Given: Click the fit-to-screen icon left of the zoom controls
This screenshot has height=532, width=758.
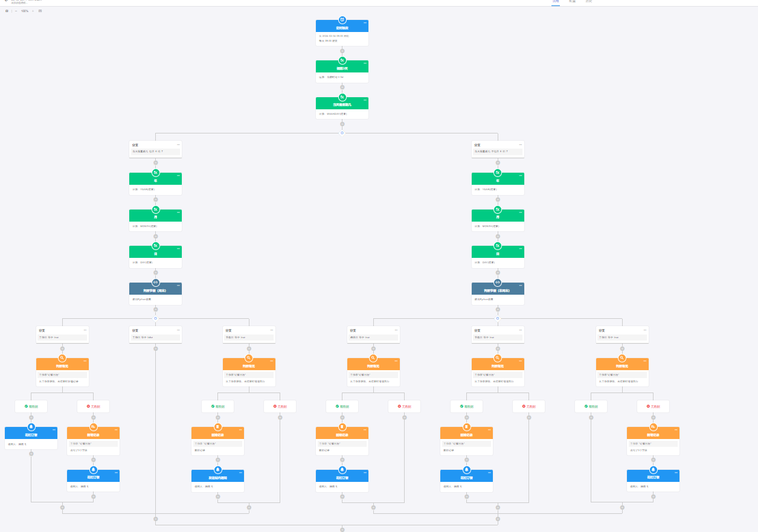Looking at the screenshot, I should point(7,11).
